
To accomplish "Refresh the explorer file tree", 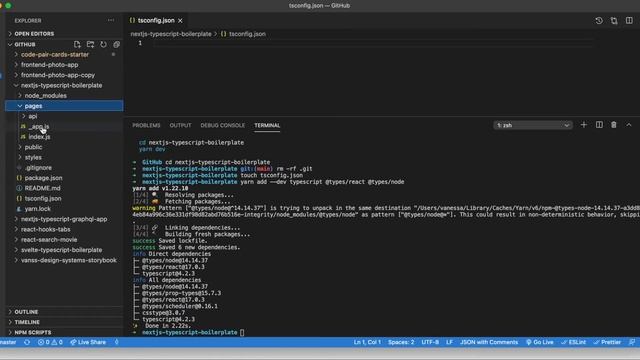I will (103, 44).
